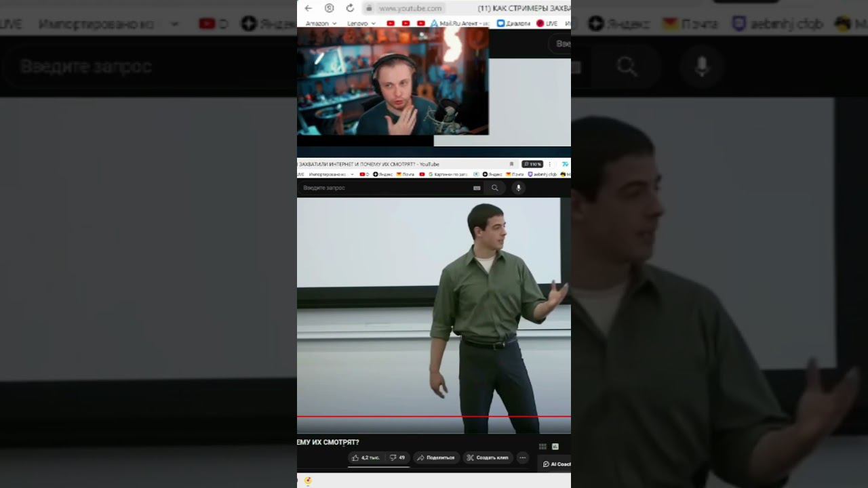The width and height of the screenshot is (868, 488).
Task: Click the Поделиться share button
Action: click(436, 457)
